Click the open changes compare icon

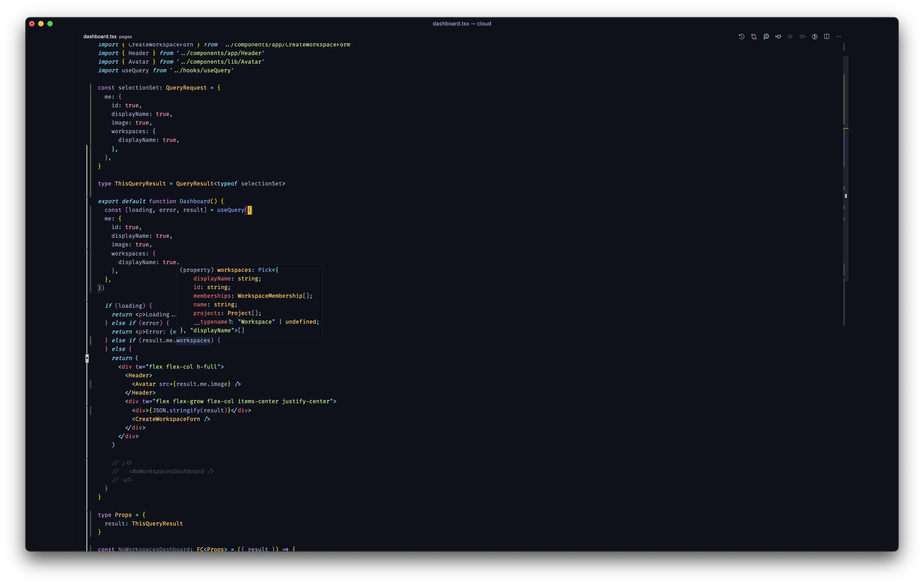tap(754, 36)
